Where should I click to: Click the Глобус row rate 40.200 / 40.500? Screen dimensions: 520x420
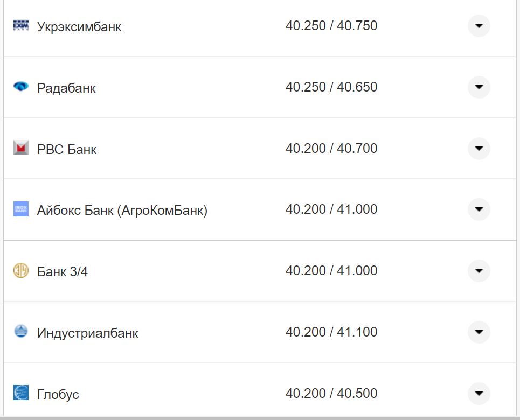332,393
